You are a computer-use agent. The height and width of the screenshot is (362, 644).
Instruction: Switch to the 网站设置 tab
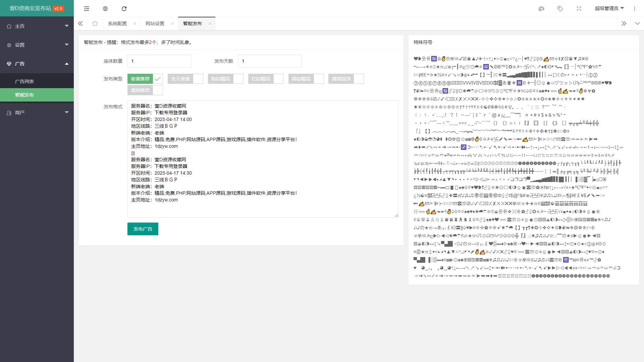click(155, 23)
